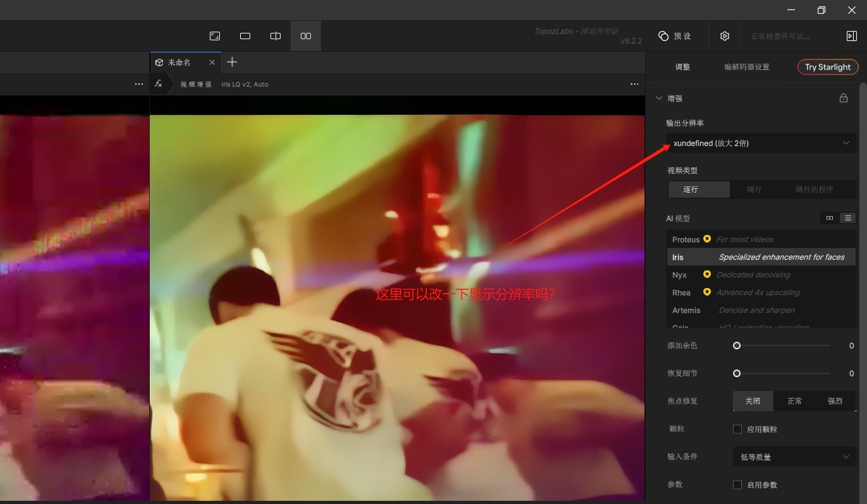Enable the 启用参数 checkbox
The height and width of the screenshot is (504, 867).
tap(737, 484)
